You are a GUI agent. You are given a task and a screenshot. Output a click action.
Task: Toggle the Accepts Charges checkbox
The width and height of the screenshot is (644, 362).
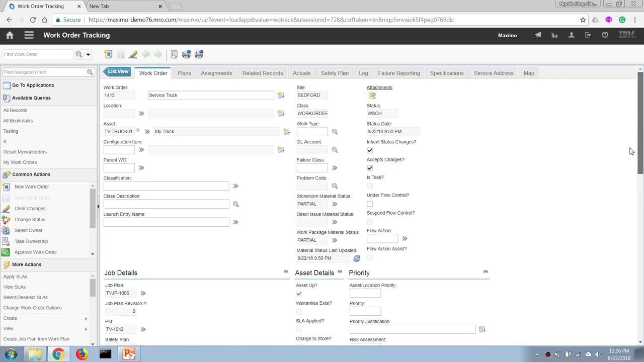tap(370, 168)
